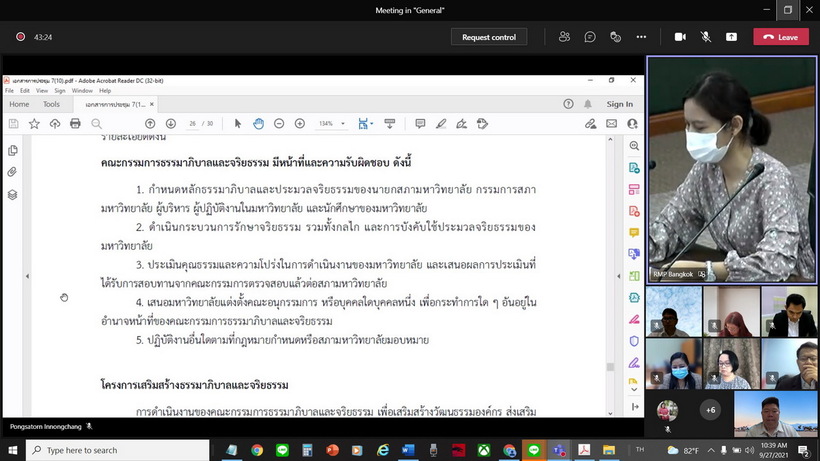Click the share content icon in Teams
This screenshot has width=820, height=461.
tap(731, 37)
